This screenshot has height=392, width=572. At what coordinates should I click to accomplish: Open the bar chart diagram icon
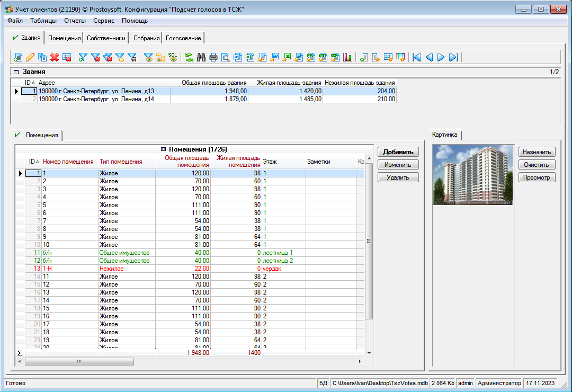point(347,57)
